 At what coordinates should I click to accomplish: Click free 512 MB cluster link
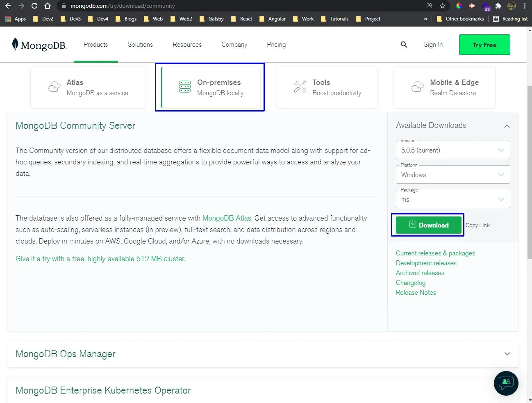(100, 259)
